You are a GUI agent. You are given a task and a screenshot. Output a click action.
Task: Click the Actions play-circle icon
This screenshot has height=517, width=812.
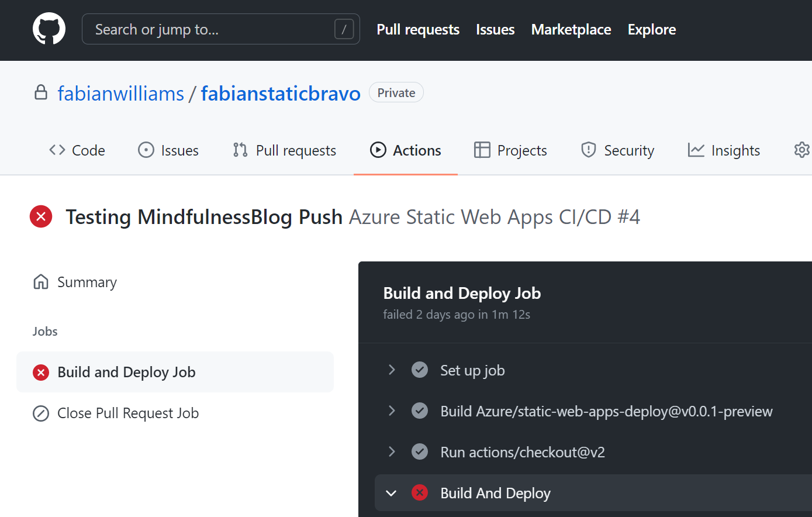[x=378, y=150]
